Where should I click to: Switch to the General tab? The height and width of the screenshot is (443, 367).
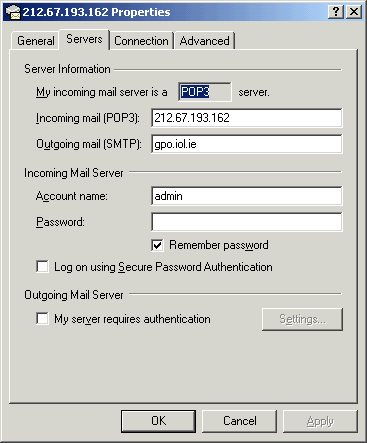tap(35, 41)
